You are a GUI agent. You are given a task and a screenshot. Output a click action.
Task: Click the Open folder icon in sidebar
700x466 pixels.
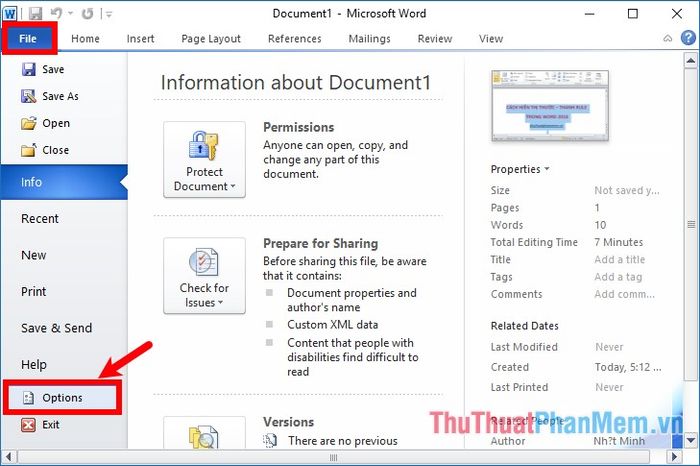pyautogui.click(x=29, y=123)
